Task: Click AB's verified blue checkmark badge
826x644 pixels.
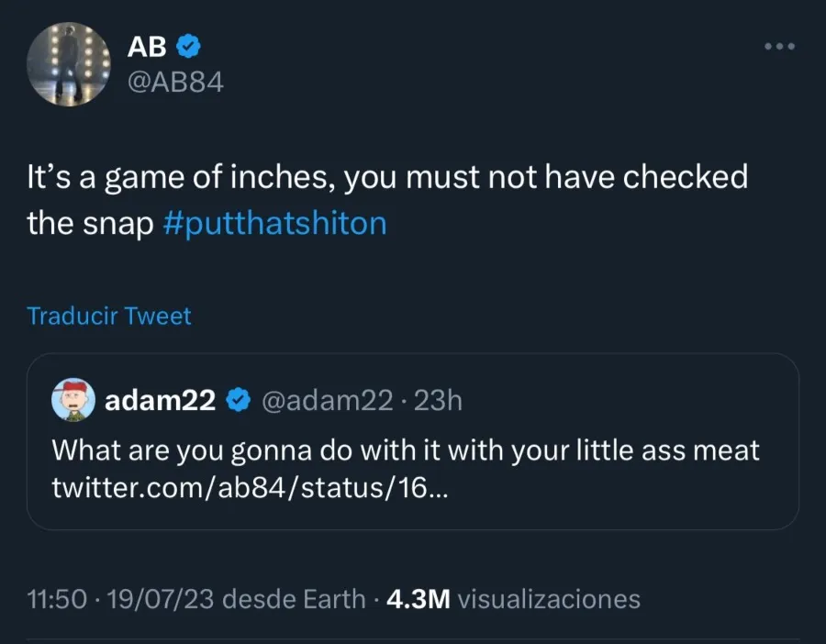Action: [x=187, y=46]
